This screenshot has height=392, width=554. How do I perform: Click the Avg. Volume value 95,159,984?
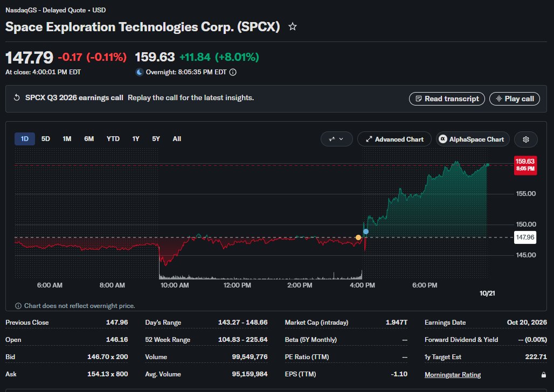tap(250, 374)
